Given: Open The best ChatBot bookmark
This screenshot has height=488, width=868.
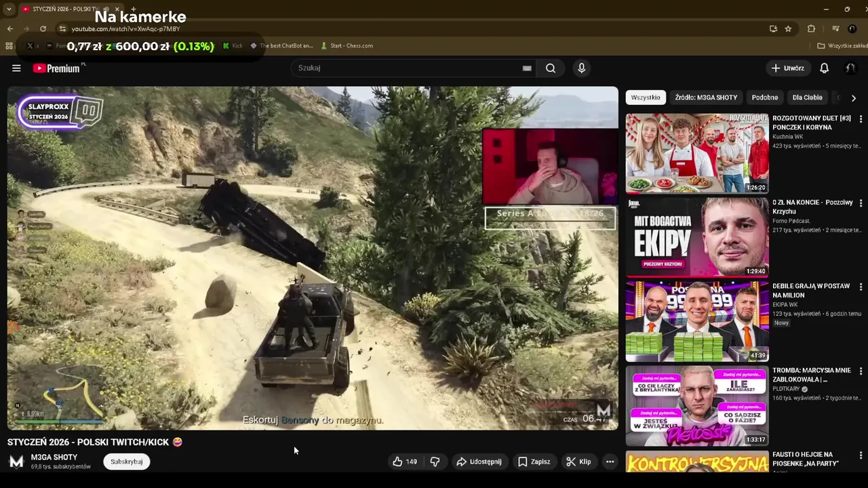Looking at the screenshot, I should coord(281,46).
